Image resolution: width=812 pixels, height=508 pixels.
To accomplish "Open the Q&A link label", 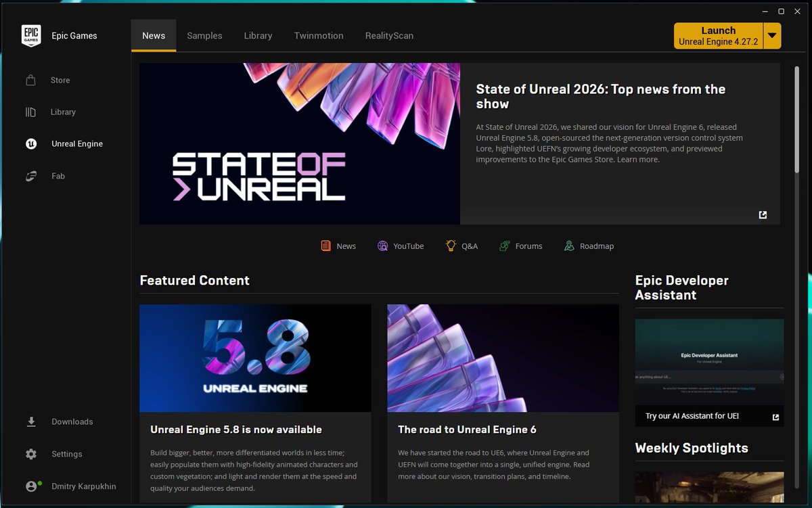I will [x=470, y=246].
